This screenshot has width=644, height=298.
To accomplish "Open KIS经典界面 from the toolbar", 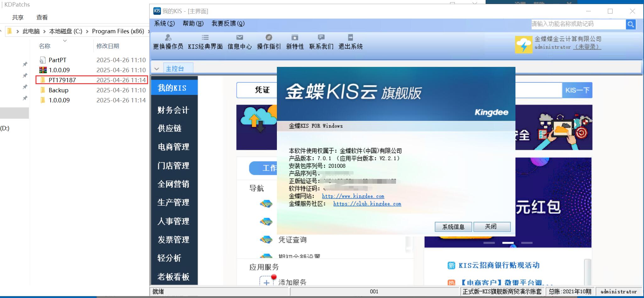I will pyautogui.click(x=205, y=38).
